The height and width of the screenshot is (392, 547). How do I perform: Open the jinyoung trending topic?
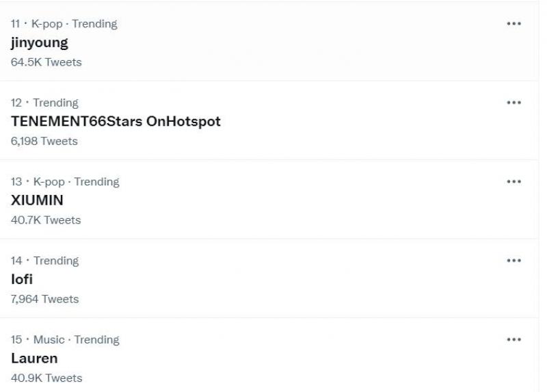(40, 42)
